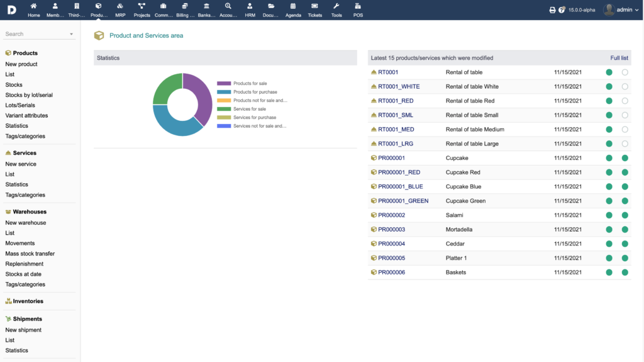Toggle sale status of PR000001 Cupcake

coord(609,158)
